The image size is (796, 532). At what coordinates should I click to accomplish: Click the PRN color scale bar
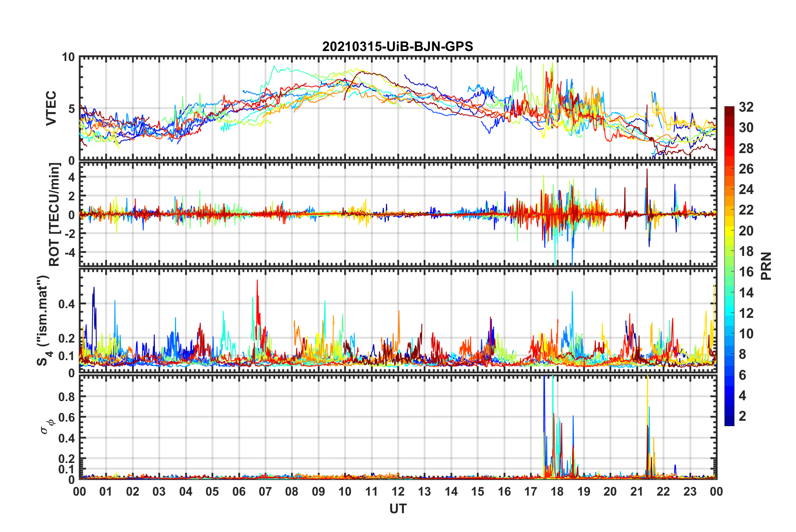tap(729, 266)
